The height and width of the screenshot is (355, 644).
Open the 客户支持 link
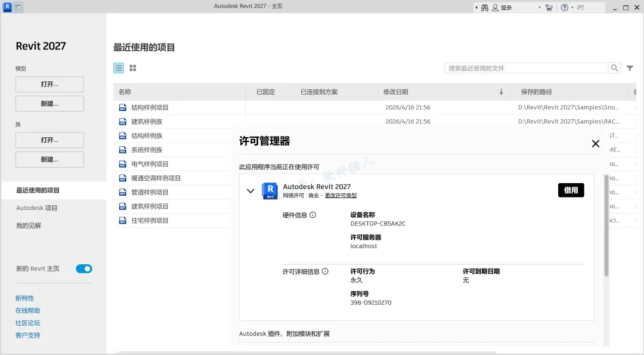coord(27,335)
